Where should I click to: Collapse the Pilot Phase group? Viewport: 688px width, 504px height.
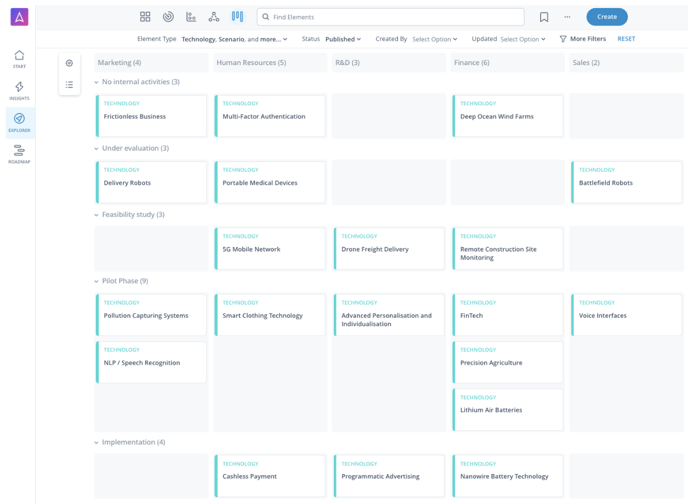pos(97,281)
